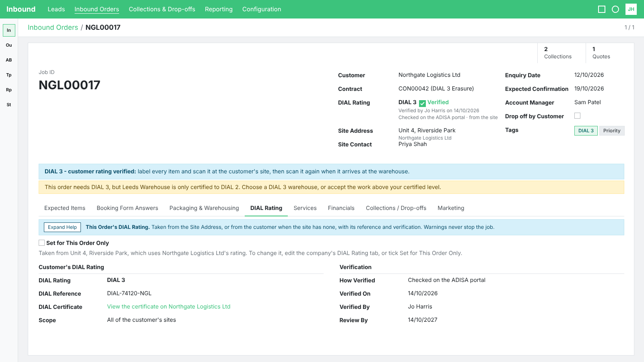
Task: Open the Leads menu
Action: point(56,9)
